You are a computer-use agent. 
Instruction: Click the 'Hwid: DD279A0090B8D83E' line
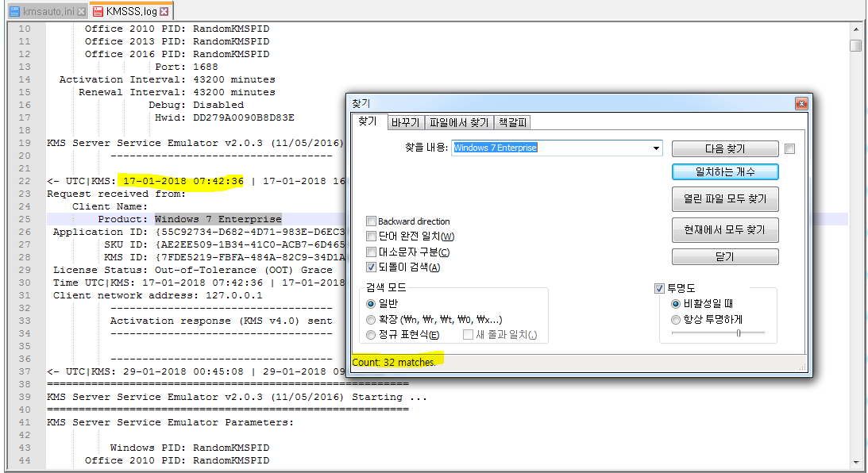click(x=224, y=117)
